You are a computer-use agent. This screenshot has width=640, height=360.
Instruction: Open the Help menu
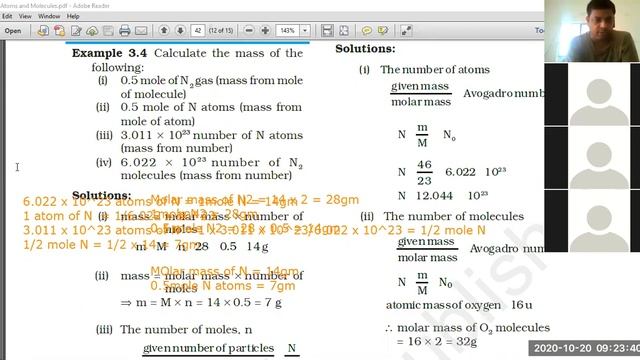(x=73, y=16)
